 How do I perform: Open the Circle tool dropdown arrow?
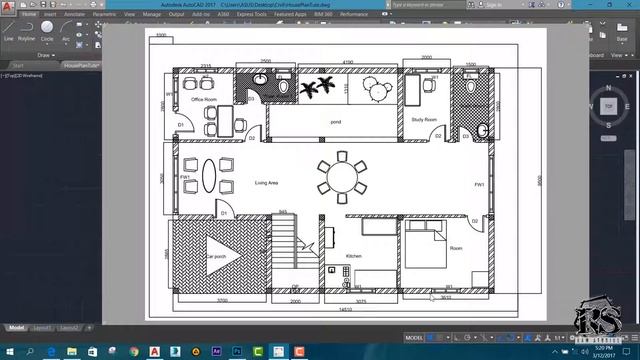click(47, 44)
